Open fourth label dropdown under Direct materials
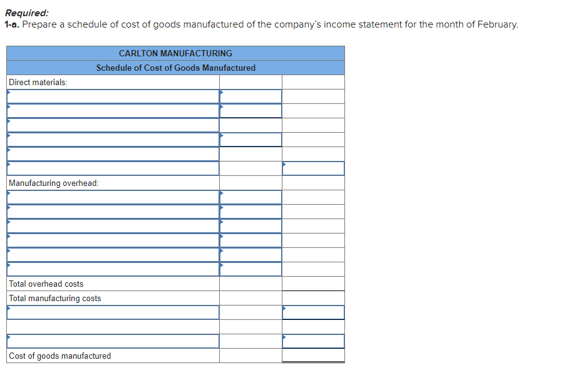Viewport: 588px width, 370px height. [x=113, y=140]
